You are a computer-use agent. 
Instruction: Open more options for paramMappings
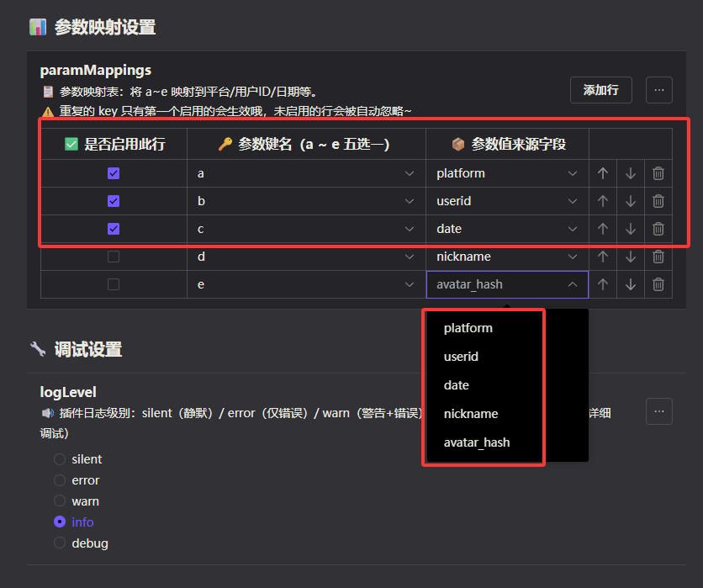coord(658,90)
